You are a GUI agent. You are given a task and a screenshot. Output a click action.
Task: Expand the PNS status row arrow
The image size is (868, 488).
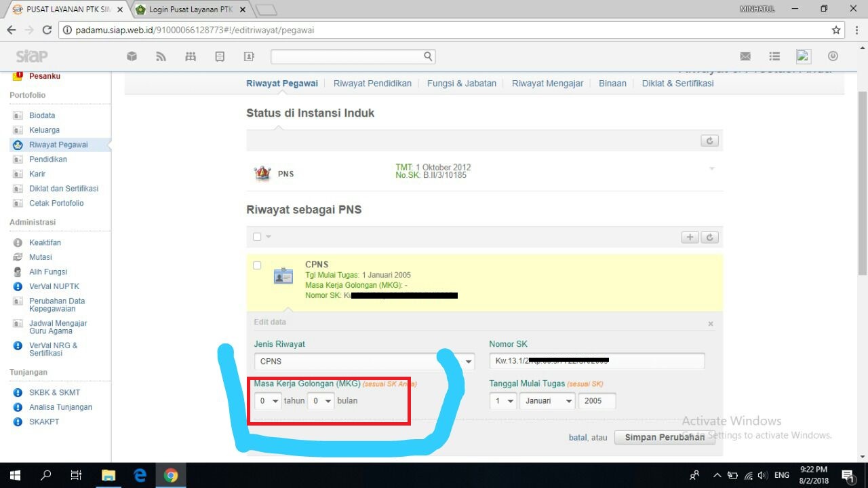(712, 168)
